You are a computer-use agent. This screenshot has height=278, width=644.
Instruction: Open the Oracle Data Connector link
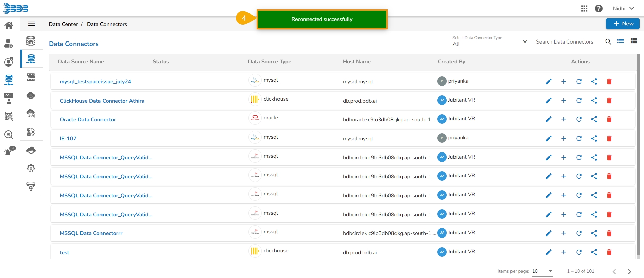pyautogui.click(x=88, y=120)
